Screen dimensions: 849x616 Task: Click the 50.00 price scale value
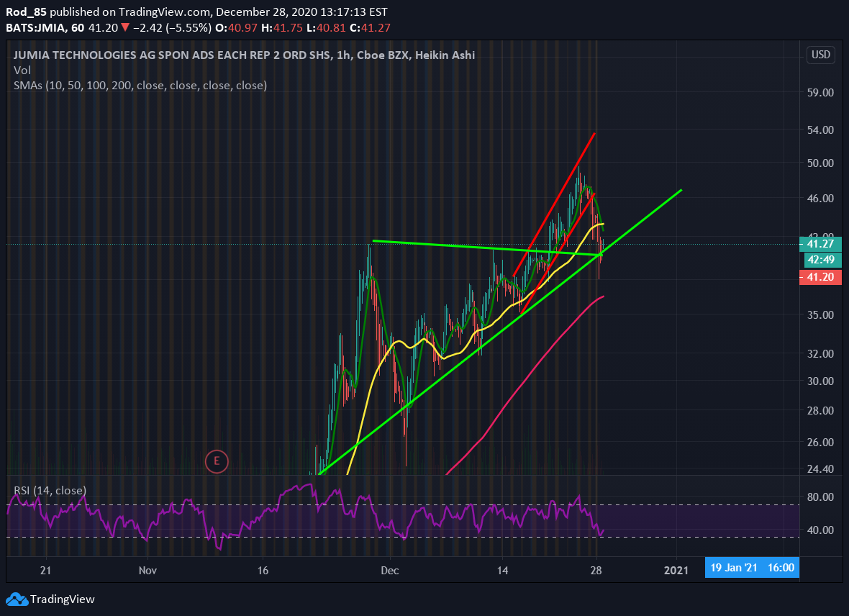coord(820,163)
